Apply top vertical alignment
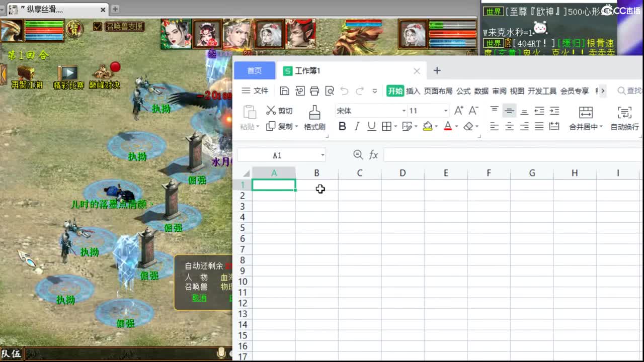 point(495,110)
